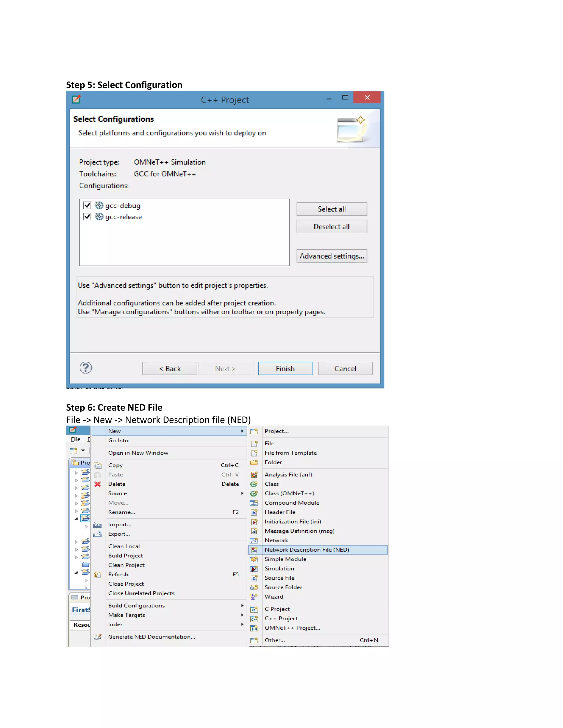
Task: Click the Header File icon
Action: pos(254,512)
